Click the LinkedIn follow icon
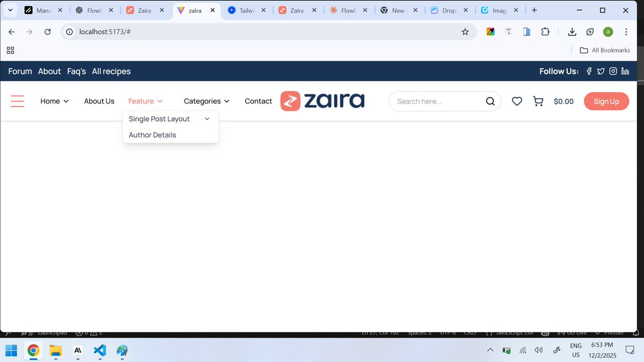Screen dimensions: 644x362 point(625,71)
